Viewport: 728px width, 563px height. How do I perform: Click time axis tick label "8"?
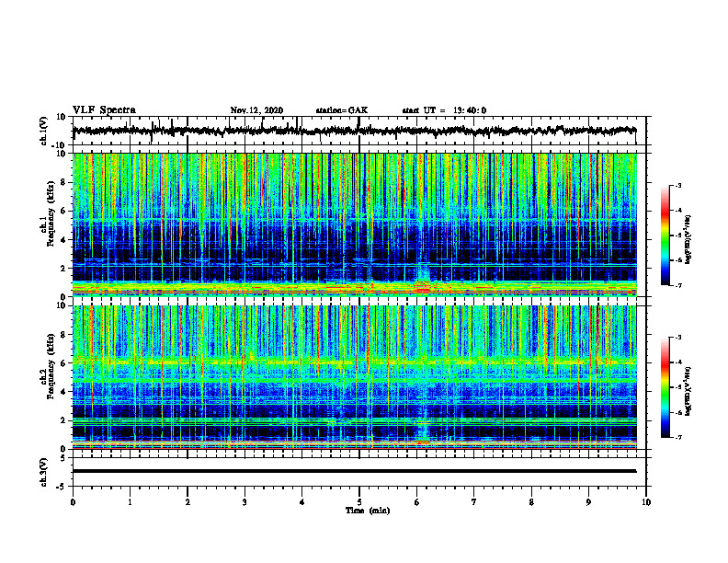(531, 502)
